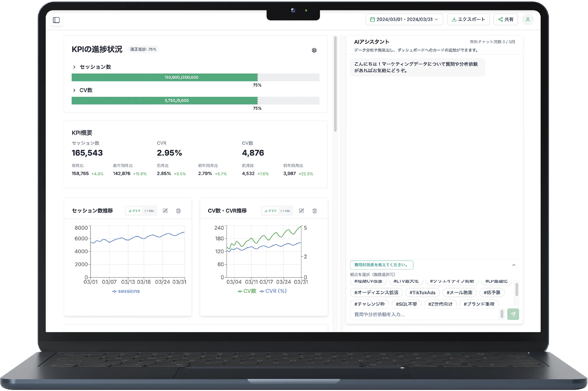
Task: Expand the CV数 KPI row
Action: [74, 90]
